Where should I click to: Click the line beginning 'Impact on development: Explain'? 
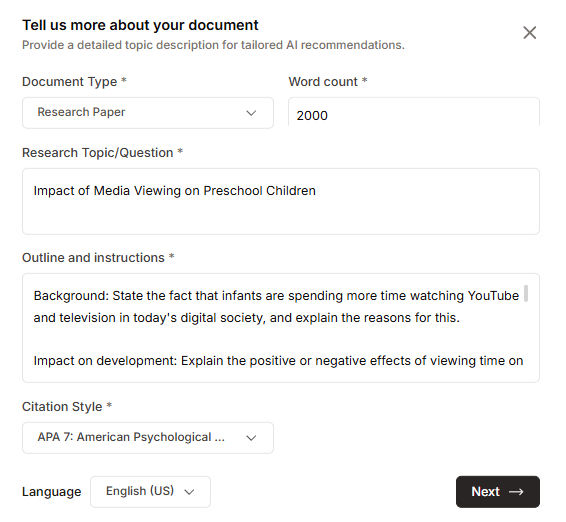point(278,361)
